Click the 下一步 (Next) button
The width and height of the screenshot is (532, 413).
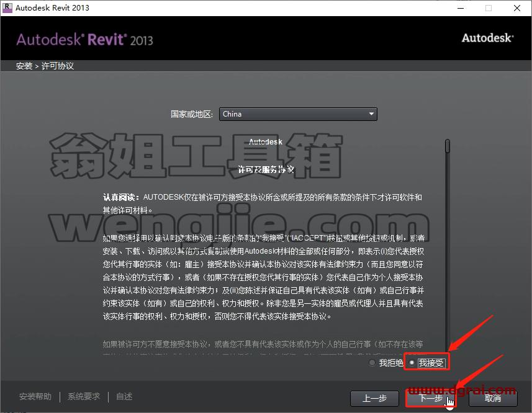coord(431,398)
